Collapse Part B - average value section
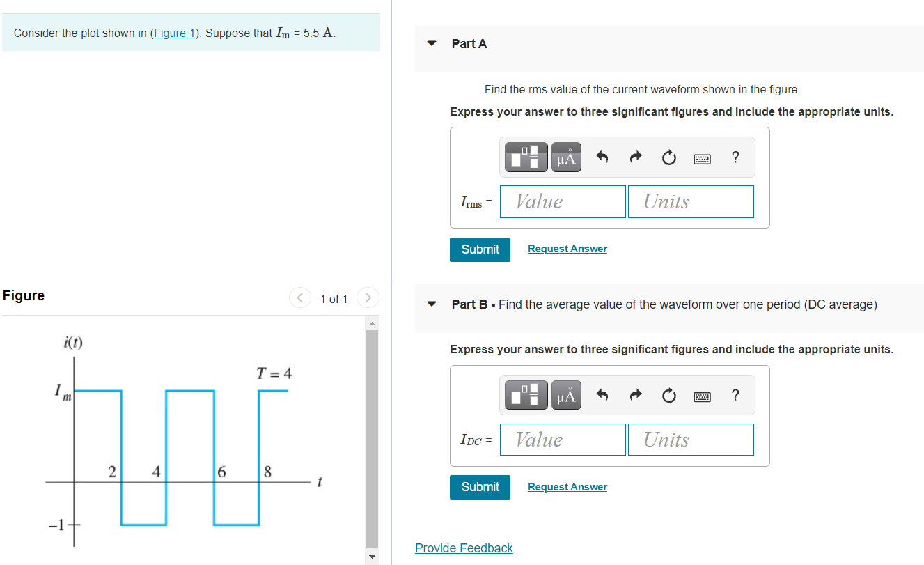The width and height of the screenshot is (924, 565). (x=431, y=304)
